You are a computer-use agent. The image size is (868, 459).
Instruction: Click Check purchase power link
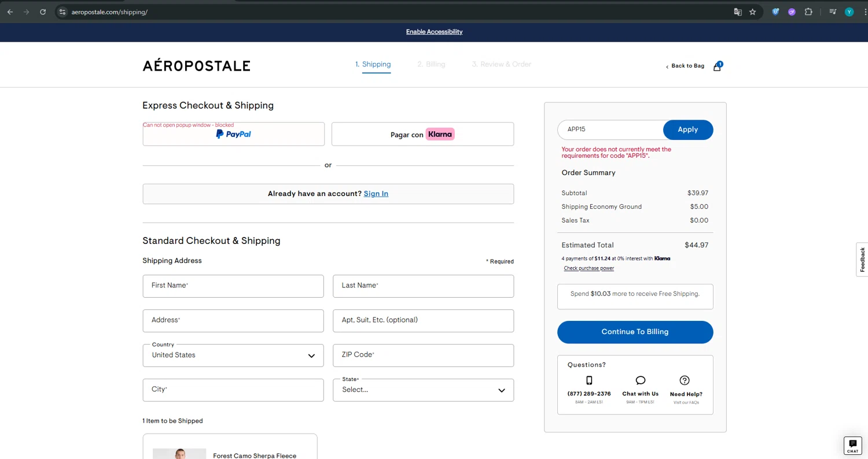point(589,268)
